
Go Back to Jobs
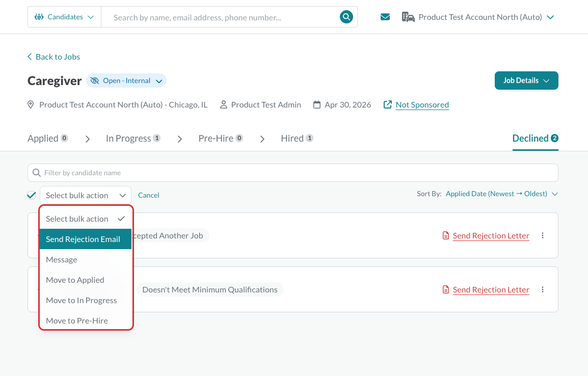[x=54, y=57]
